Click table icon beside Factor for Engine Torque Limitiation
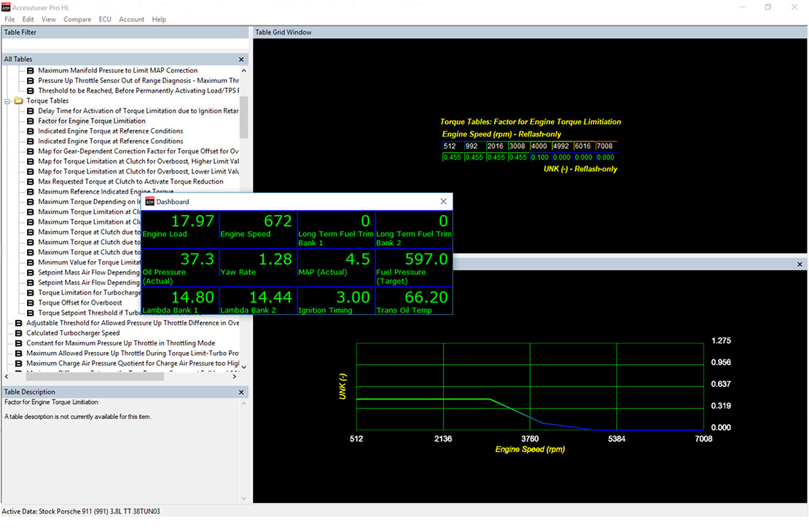The height and width of the screenshot is (532, 809). tap(31, 121)
